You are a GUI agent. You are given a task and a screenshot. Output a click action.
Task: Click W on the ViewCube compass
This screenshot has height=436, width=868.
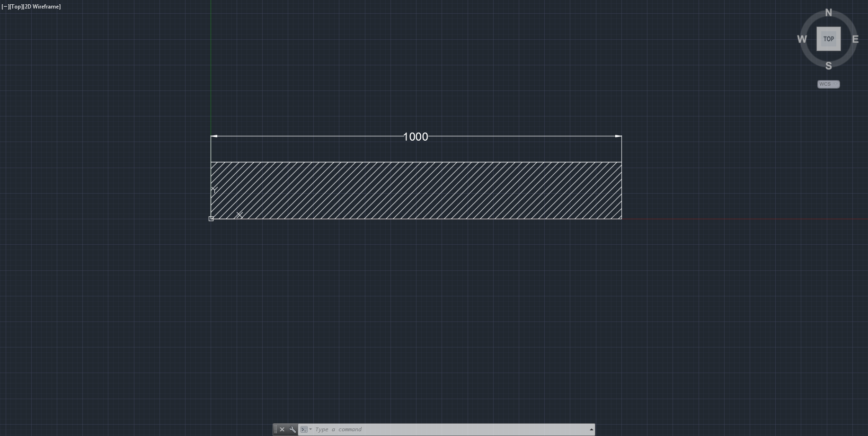(x=802, y=39)
